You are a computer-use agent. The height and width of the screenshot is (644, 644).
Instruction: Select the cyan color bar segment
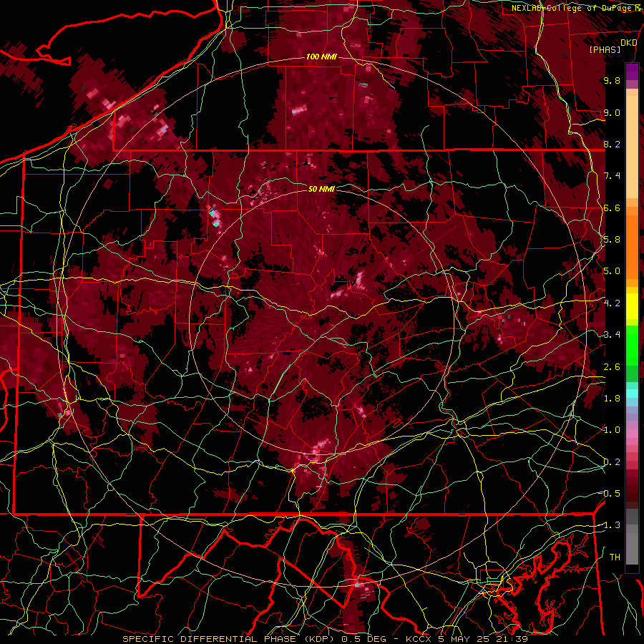click(x=632, y=394)
